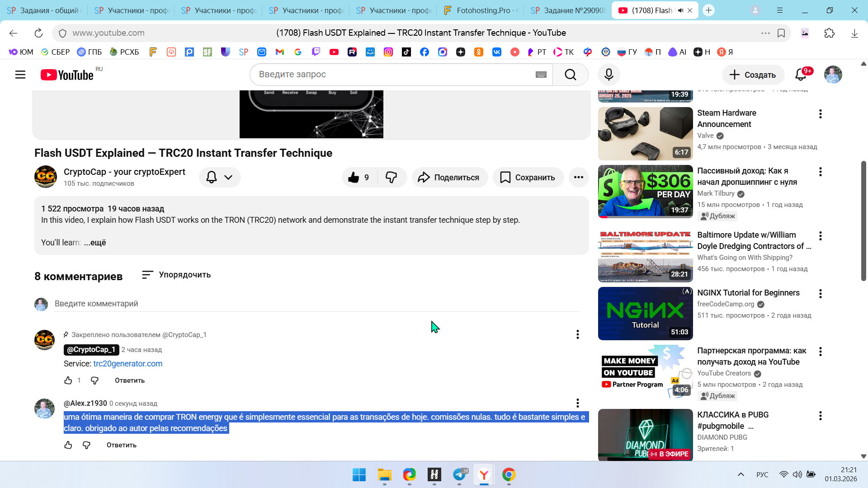
Task: Search by voice with microphone icon
Action: (609, 75)
